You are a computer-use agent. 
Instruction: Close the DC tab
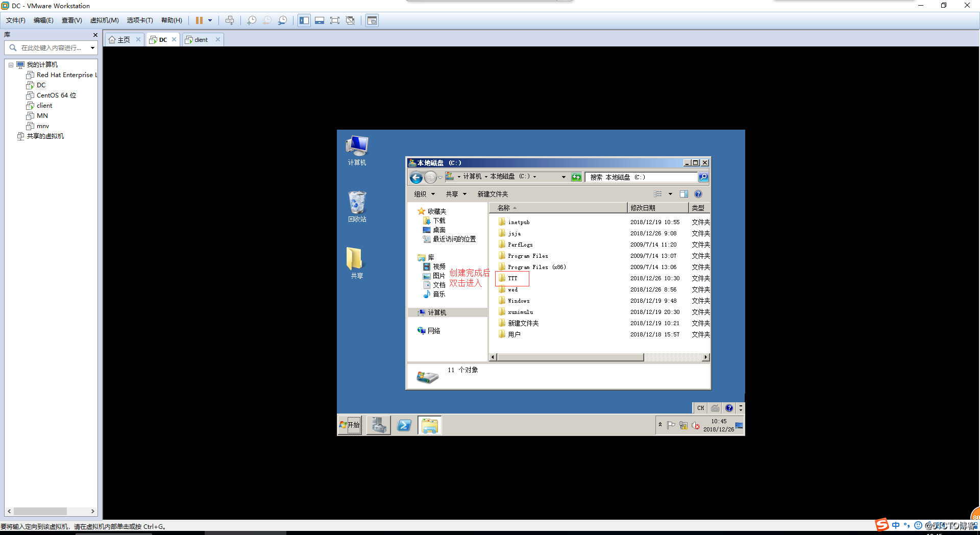[174, 39]
